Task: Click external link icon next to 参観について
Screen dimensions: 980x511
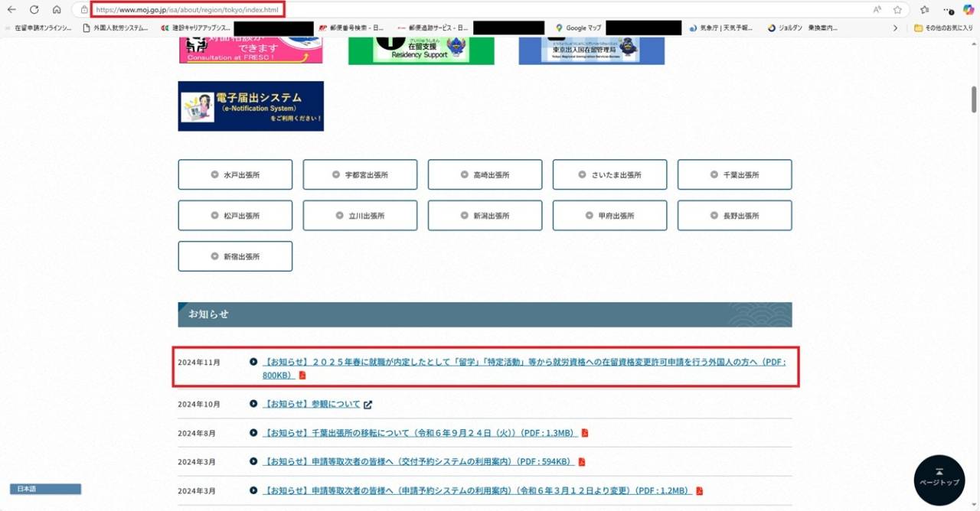Action: tap(367, 405)
